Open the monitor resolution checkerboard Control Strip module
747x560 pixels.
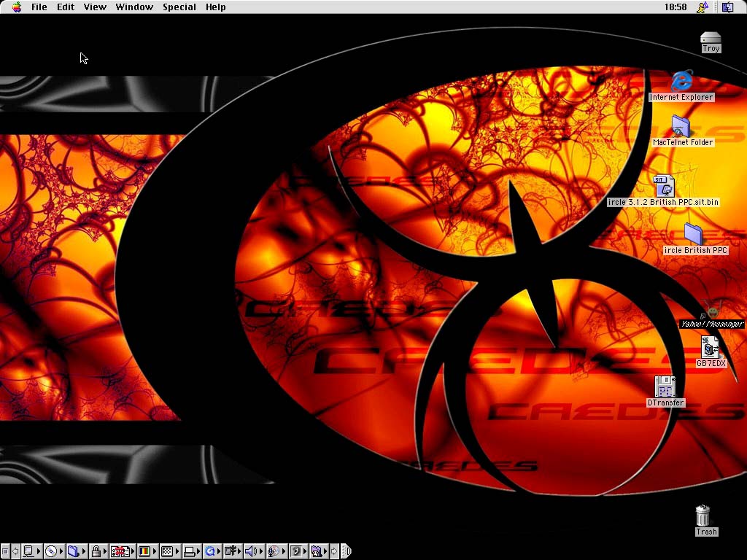click(x=171, y=551)
